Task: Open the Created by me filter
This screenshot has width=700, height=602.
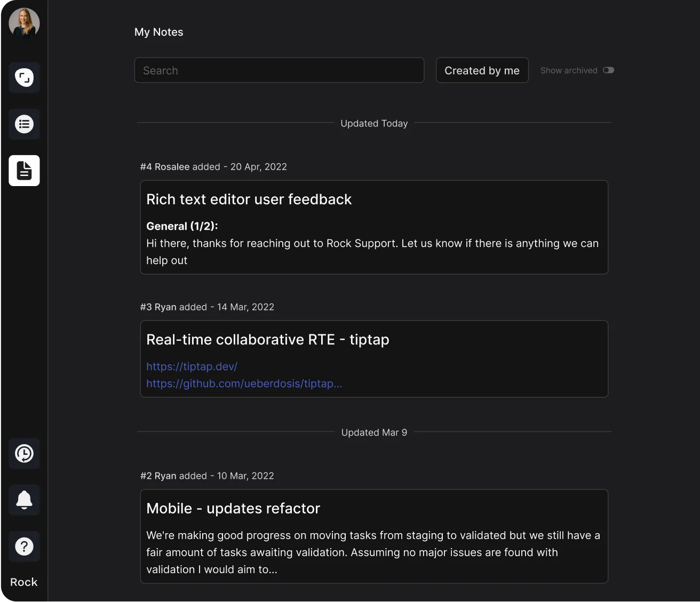Action: (x=482, y=70)
